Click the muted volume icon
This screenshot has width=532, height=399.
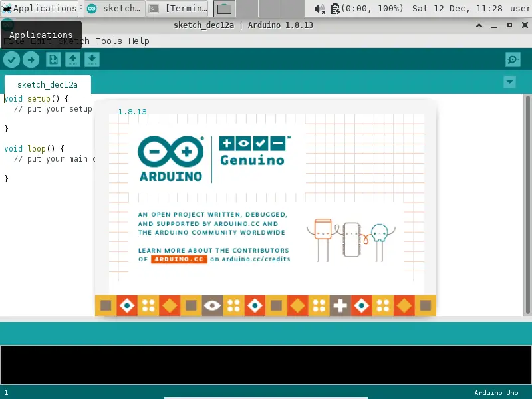(x=319, y=9)
